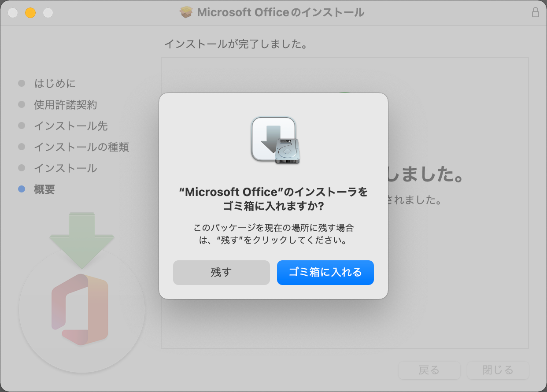Image resolution: width=547 pixels, height=392 pixels.
Task: Click the yellow minimize traffic light
Action: pyautogui.click(x=30, y=13)
